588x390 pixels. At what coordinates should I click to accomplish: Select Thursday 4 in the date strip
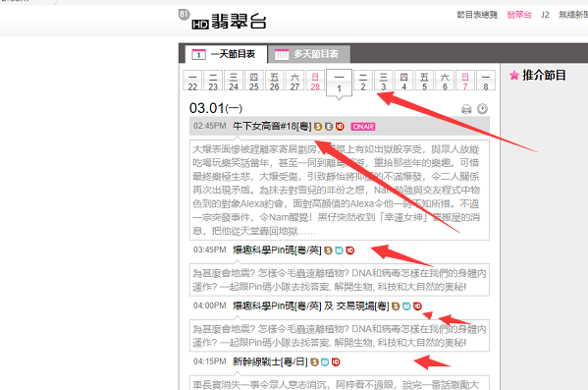pyautogui.click(x=403, y=81)
